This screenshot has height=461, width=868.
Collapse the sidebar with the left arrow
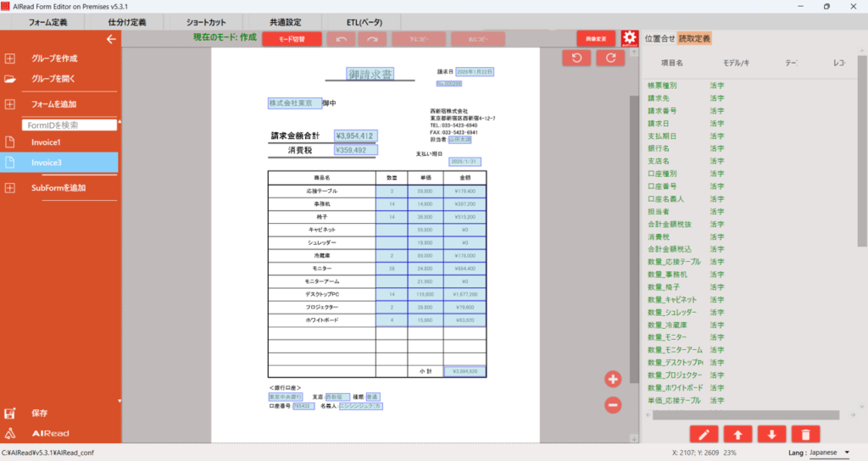pyautogui.click(x=110, y=39)
